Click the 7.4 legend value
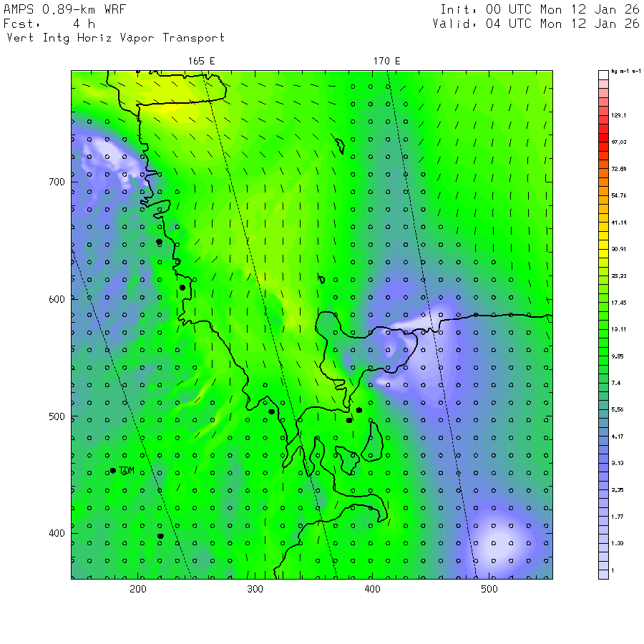The image size is (644, 644). point(615,384)
